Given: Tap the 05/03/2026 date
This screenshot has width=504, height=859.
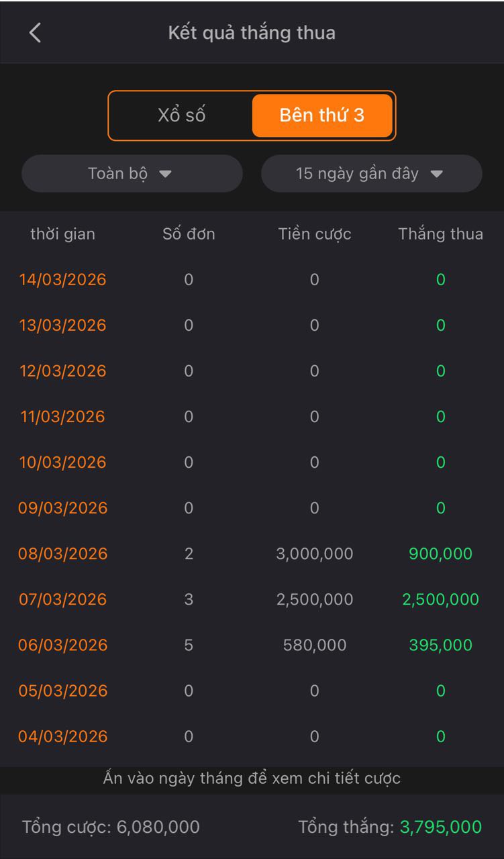Looking at the screenshot, I should point(62,691).
